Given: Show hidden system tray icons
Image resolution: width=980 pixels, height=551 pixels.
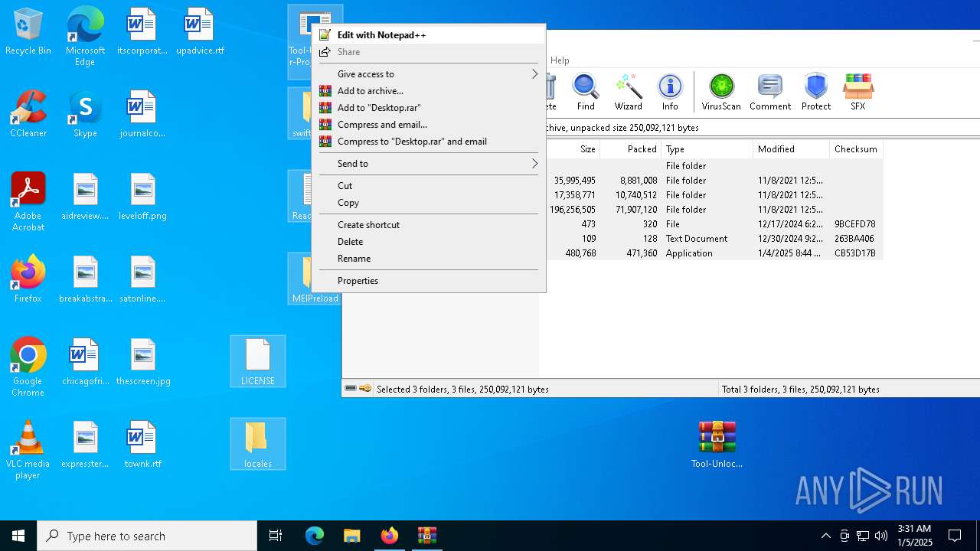Looking at the screenshot, I should (x=825, y=536).
